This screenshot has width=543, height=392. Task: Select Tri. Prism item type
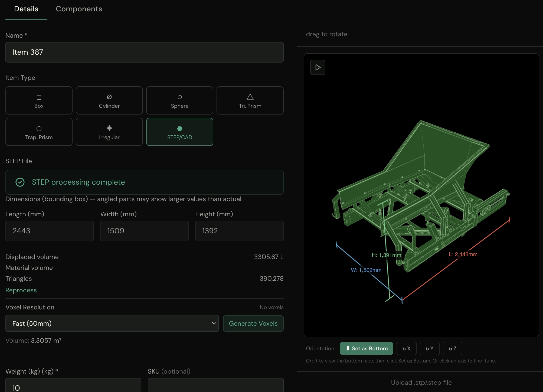point(250,100)
